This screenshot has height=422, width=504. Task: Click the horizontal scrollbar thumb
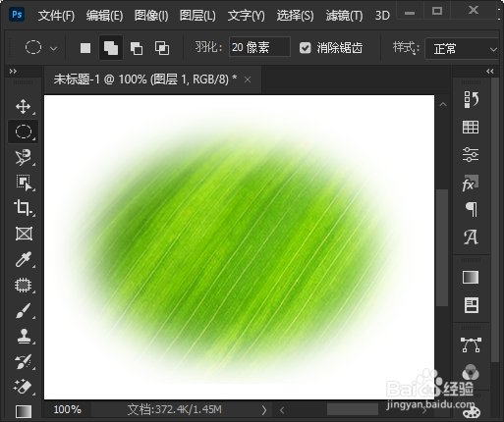click(x=353, y=409)
